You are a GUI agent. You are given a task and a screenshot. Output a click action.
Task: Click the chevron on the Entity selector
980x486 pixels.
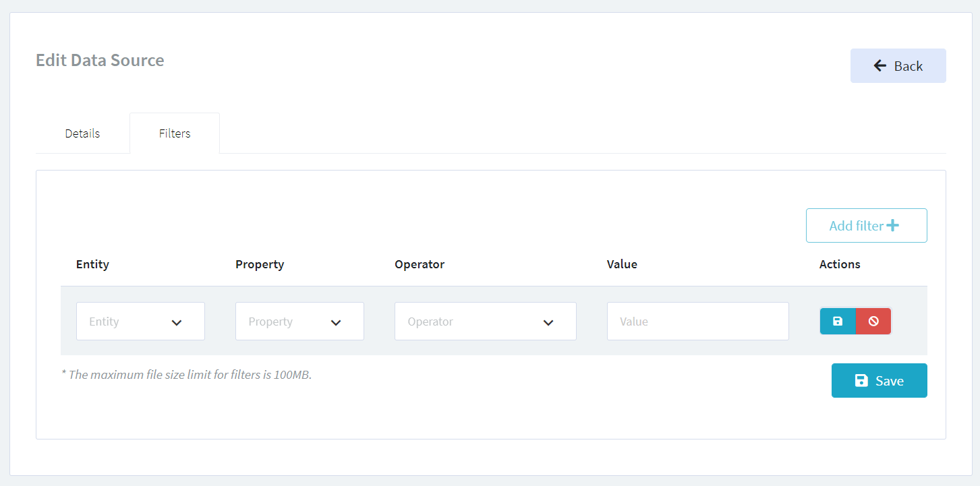pyautogui.click(x=177, y=322)
